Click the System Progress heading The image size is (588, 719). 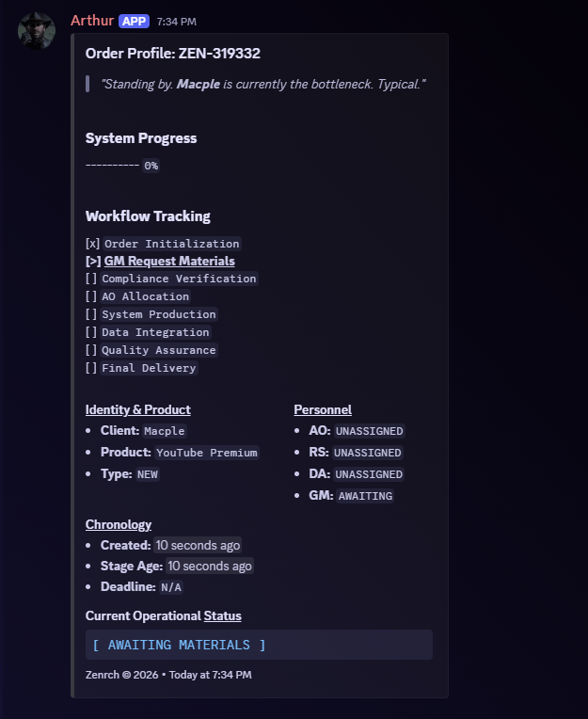[x=141, y=138]
